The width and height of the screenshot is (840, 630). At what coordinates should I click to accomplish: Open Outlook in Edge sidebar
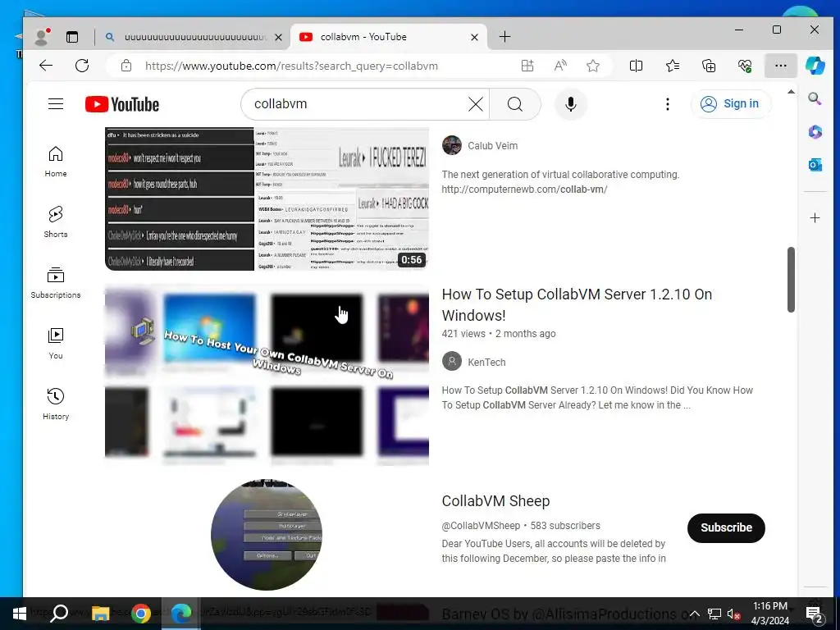click(815, 165)
